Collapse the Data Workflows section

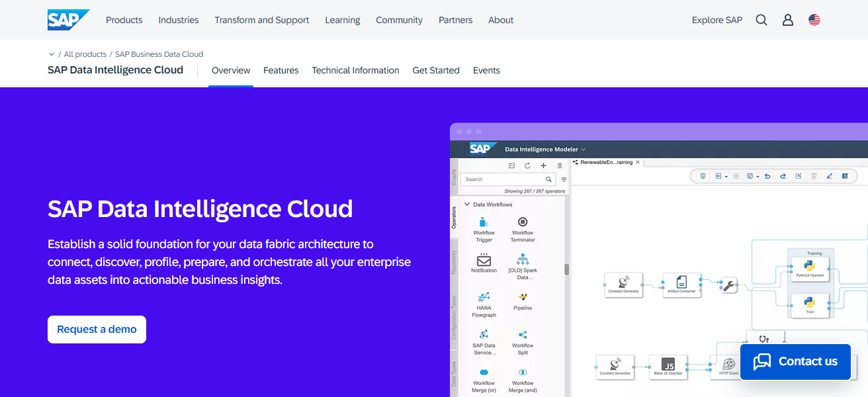coord(466,205)
